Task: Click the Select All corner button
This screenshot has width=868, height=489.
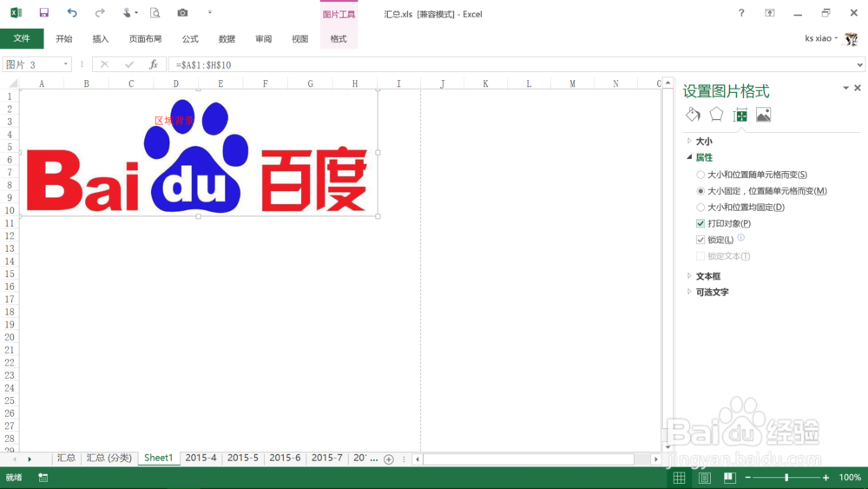Action: click(13, 83)
